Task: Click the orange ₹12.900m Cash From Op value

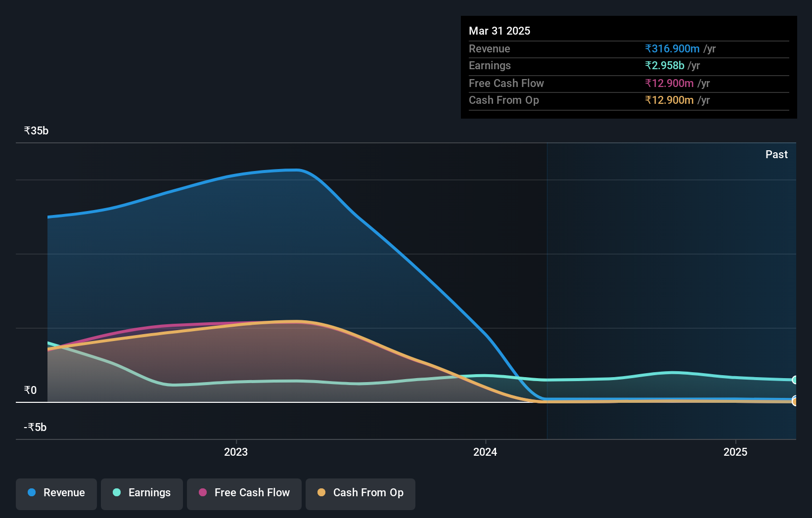Action: pyautogui.click(x=669, y=100)
